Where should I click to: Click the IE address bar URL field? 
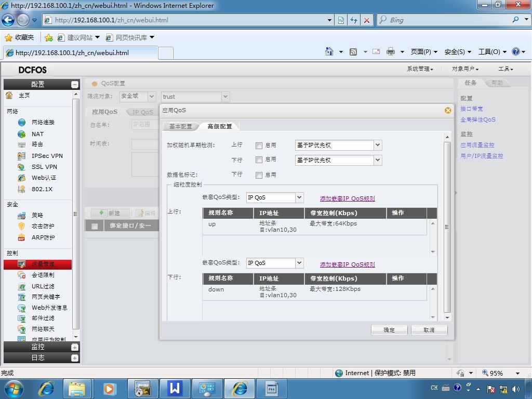188,20
